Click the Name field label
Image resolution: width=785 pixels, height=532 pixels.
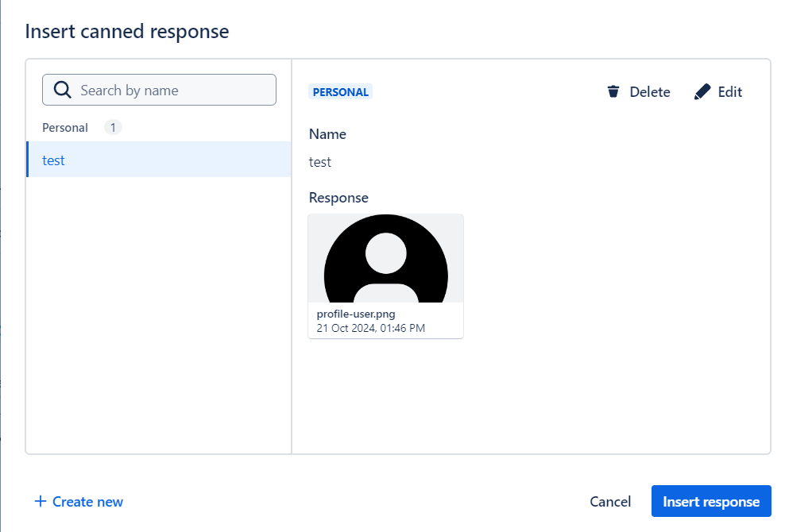click(x=327, y=134)
